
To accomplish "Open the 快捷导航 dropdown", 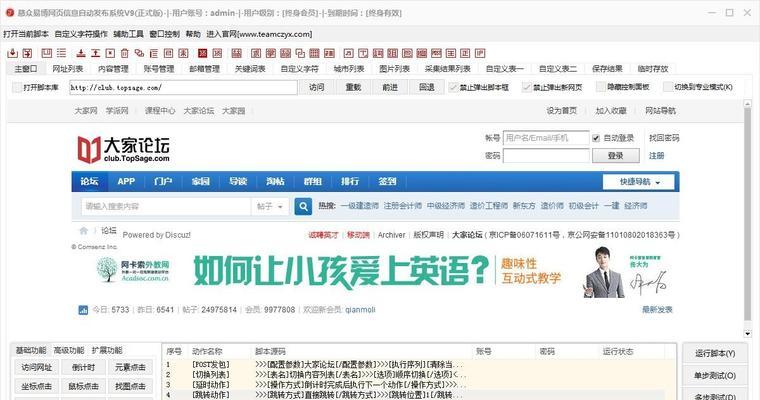I will pyautogui.click(x=640, y=182).
